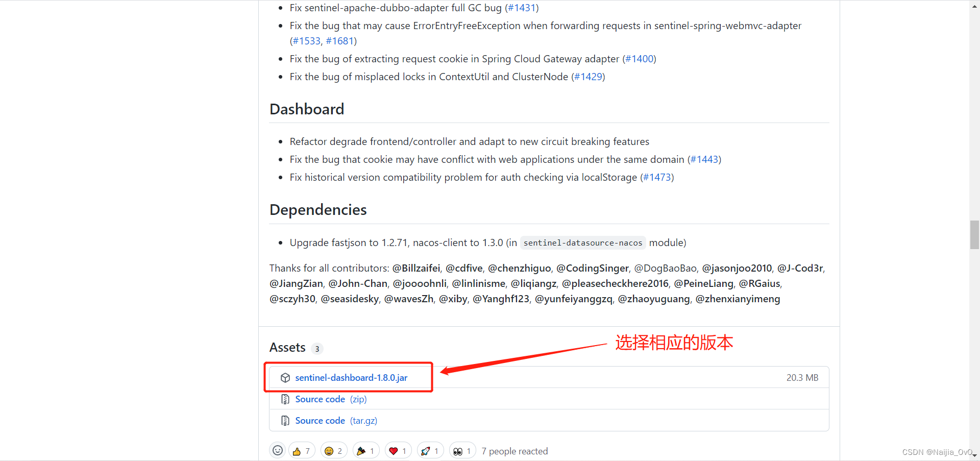Toggle the rocket reaction
The width and height of the screenshot is (980, 461).
pyautogui.click(x=430, y=451)
